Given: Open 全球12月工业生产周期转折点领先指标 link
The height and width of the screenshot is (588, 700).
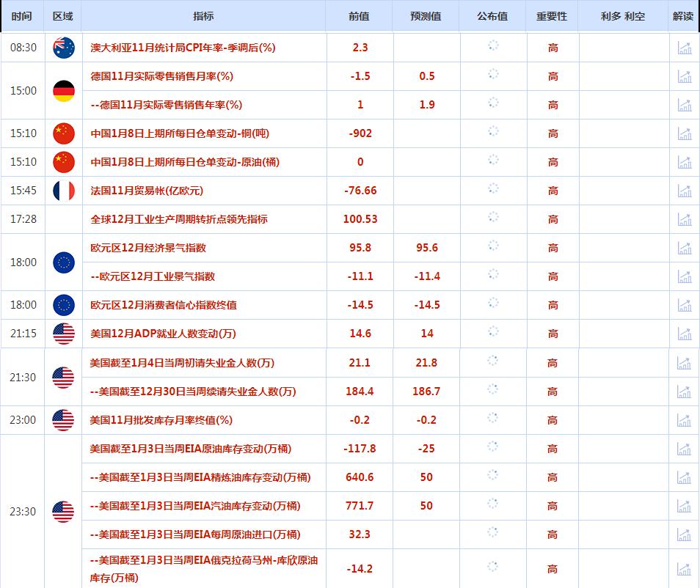Looking at the screenshot, I should point(179,219).
